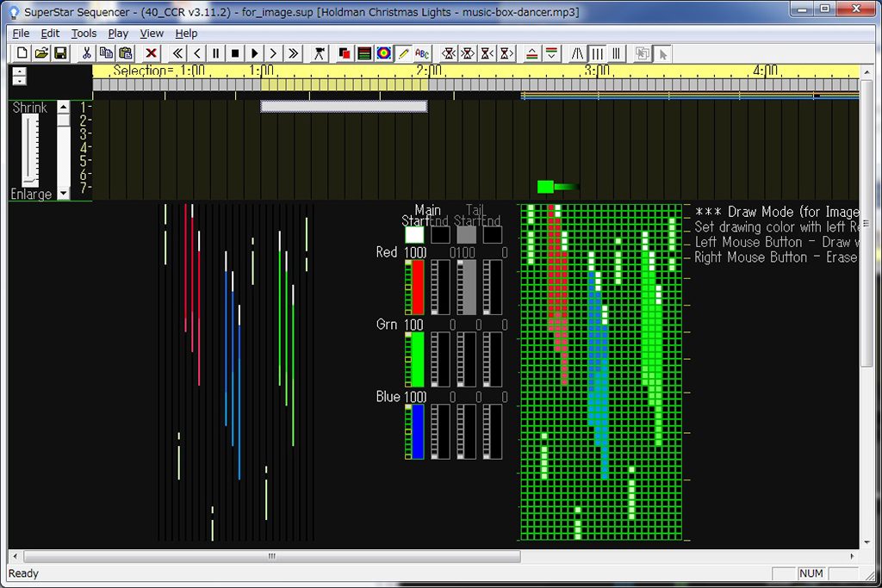This screenshot has height=588, width=882.
Task: Click the scissors Cut icon
Action: pyautogui.click(x=86, y=53)
